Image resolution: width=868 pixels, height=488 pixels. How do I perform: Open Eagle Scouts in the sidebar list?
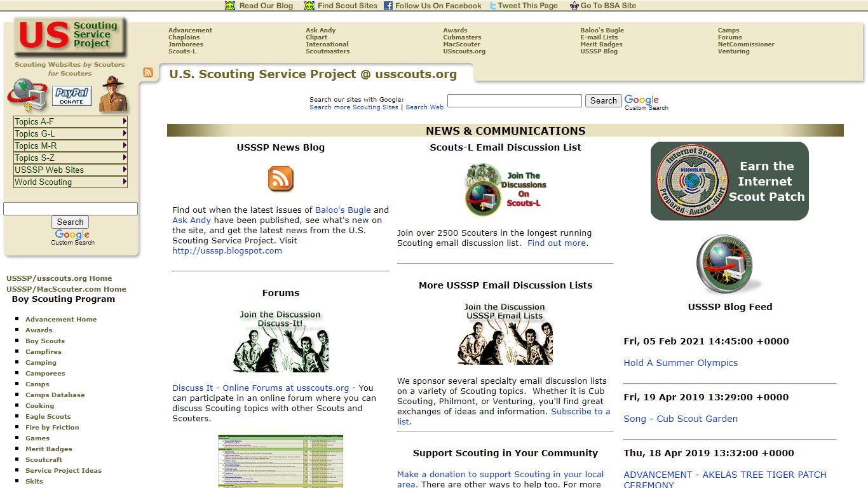[48, 417]
